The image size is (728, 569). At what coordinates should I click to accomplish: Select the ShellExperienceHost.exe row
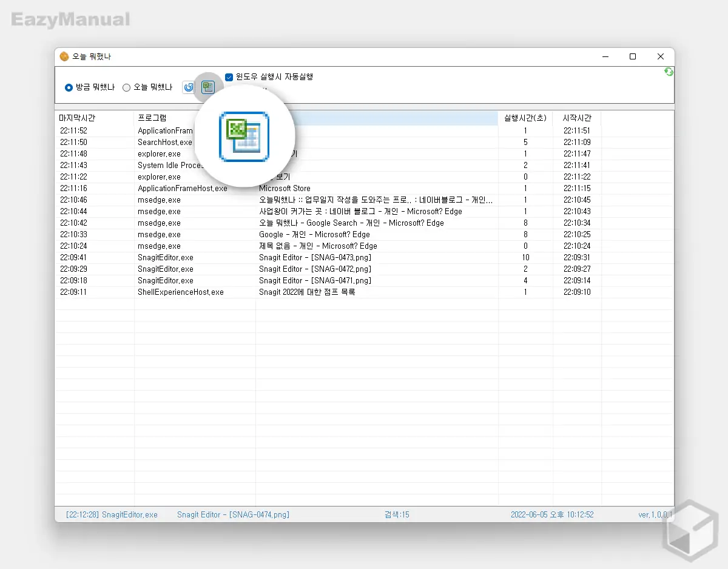click(x=180, y=292)
